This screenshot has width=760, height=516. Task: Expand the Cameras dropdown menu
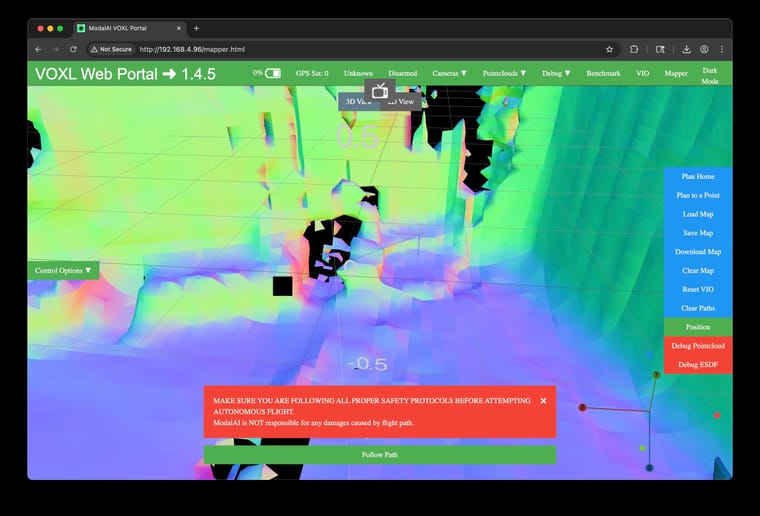pyautogui.click(x=449, y=73)
